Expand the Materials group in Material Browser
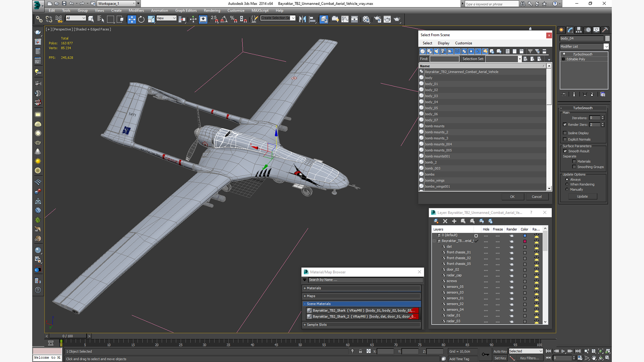 point(362,288)
